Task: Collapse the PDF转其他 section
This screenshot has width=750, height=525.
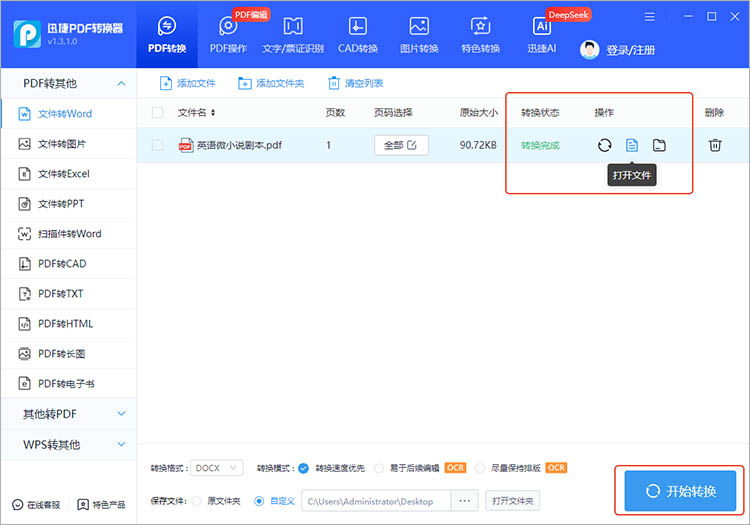Action: tap(121, 83)
